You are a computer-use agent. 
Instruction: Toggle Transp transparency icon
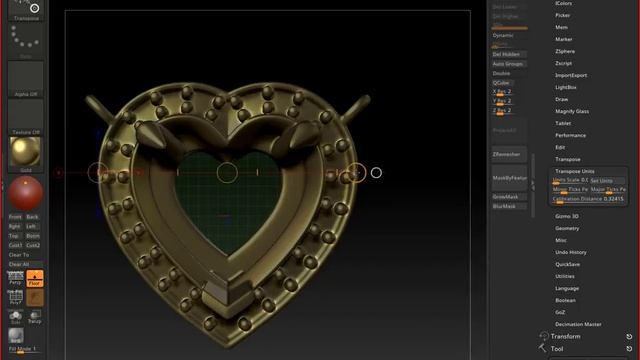35,318
